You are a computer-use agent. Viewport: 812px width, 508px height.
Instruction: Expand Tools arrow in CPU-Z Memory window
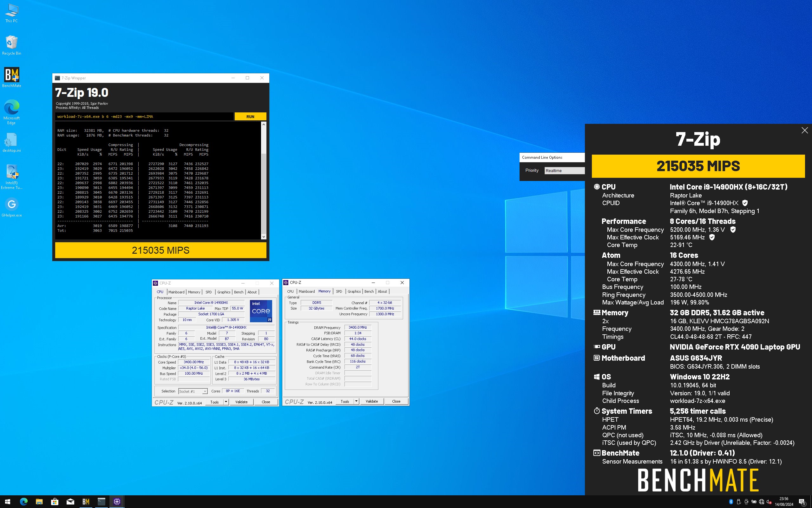pos(356,401)
